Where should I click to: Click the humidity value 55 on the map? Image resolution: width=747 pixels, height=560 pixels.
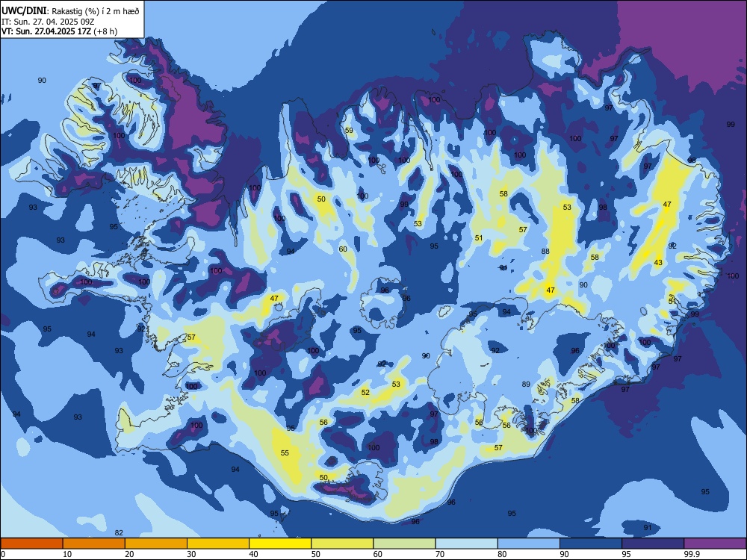[x=285, y=453]
